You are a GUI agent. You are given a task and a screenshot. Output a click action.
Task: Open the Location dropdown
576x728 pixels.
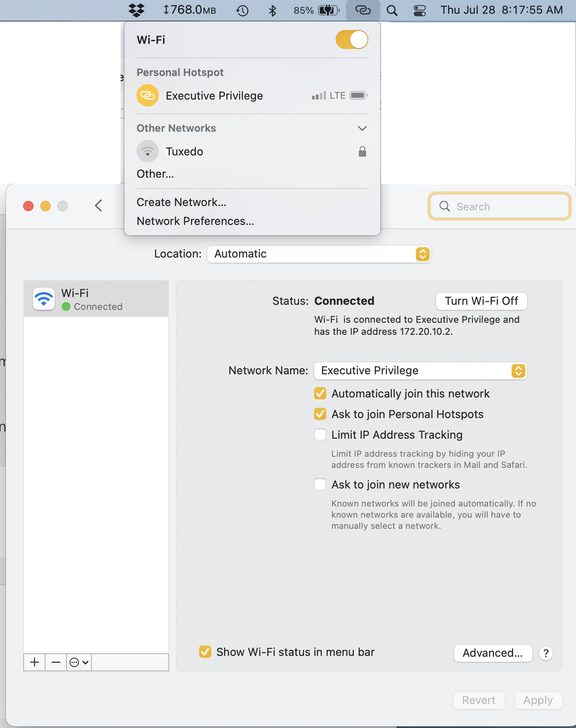pos(319,254)
